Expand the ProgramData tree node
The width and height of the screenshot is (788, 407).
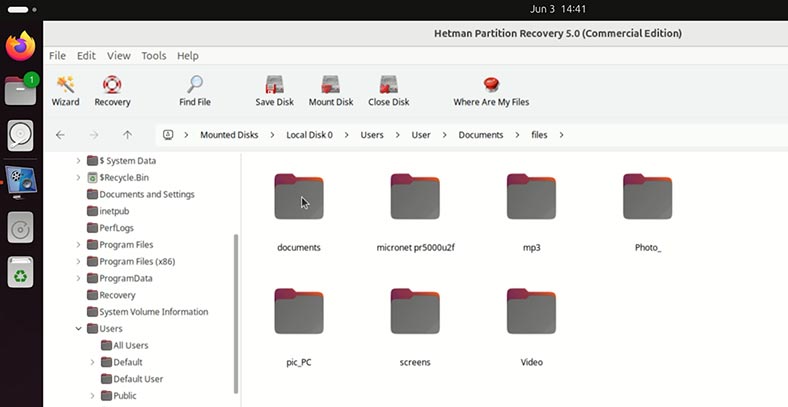pos(78,278)
